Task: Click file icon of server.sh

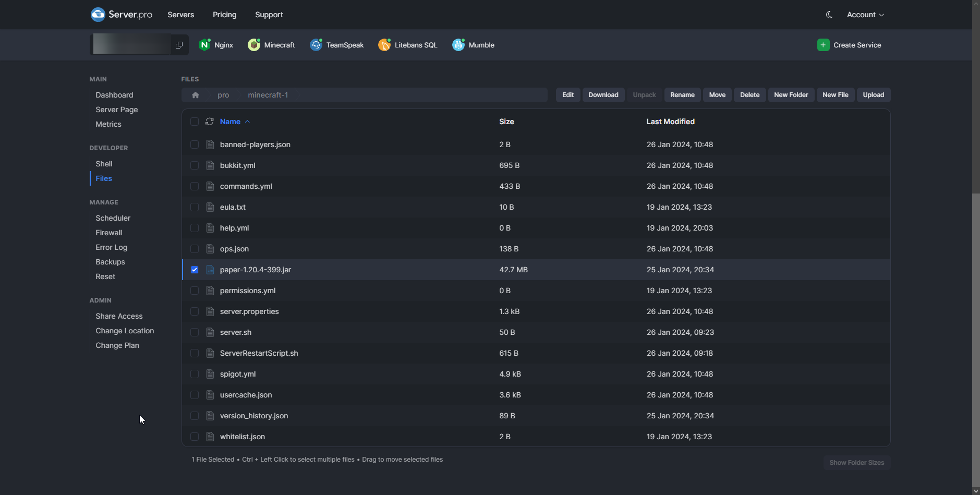Action: (x=210, y=332)
